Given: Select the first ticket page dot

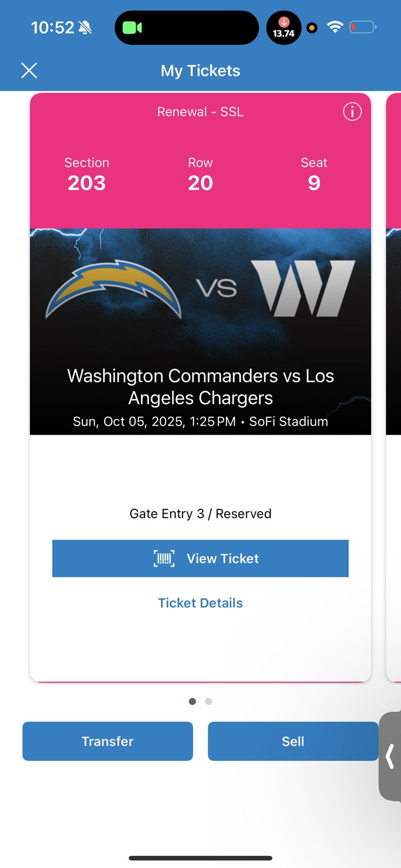Looking at the screenshot, I should 192,701.
